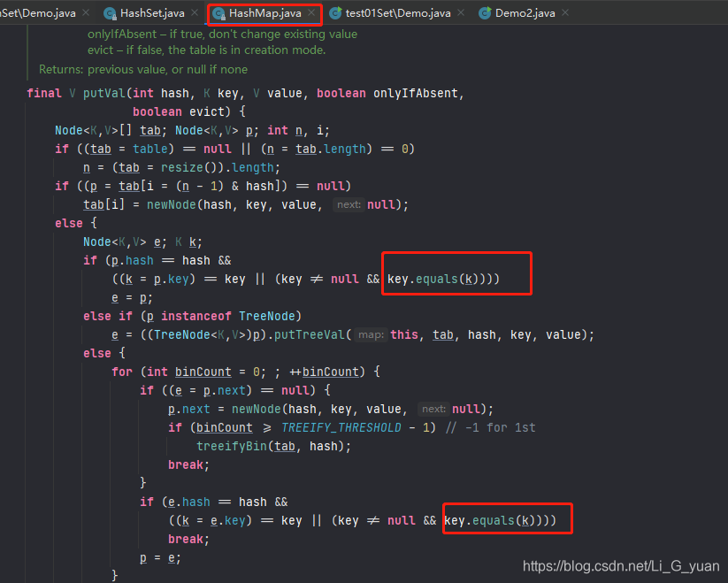The width and height of the screenshot is (728, 583).
Task: Click the 'evict – if false' documentation line
Action: 207,50
